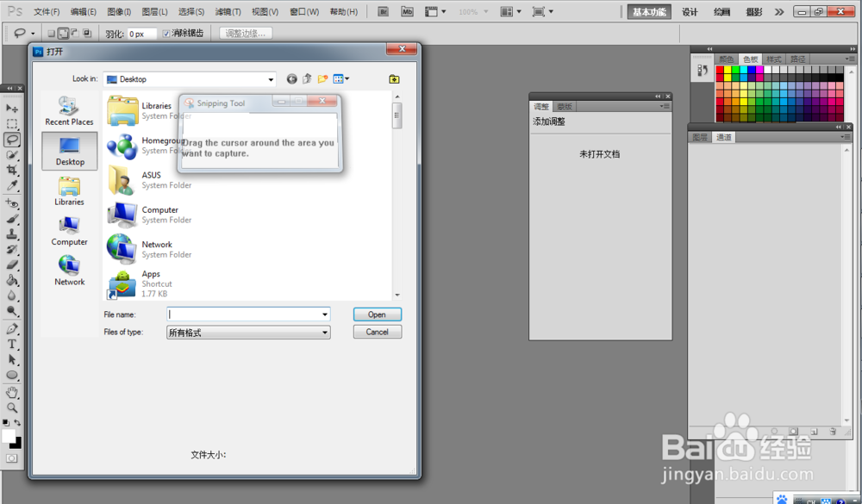Choose Intersect with selection mode
This screenshot has height=504, width=862.
point(87,34)
